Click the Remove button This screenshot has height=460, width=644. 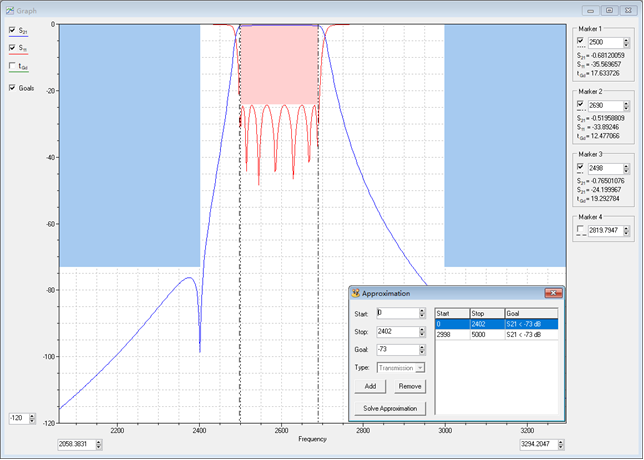click(x=410, y=386)
